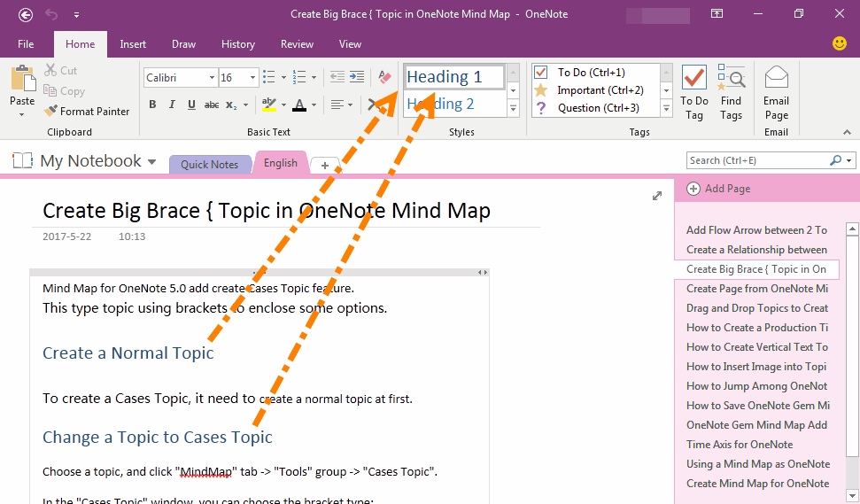Expand the Styles gallery

[x=514, y=108]
